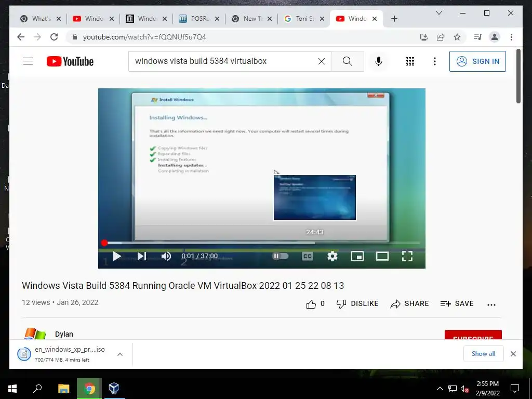Viewport: 532px width, 399px height.
Task: Toggle the autoplay switch in player
Action: [280, 256]
